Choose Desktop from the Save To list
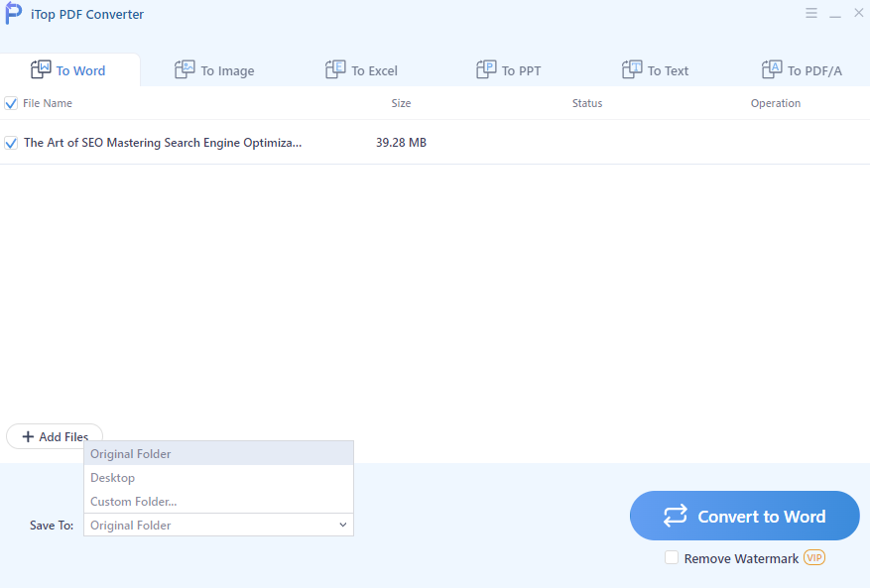The width and height of the screenshot is (870, 588). click(x=218, y=478)
